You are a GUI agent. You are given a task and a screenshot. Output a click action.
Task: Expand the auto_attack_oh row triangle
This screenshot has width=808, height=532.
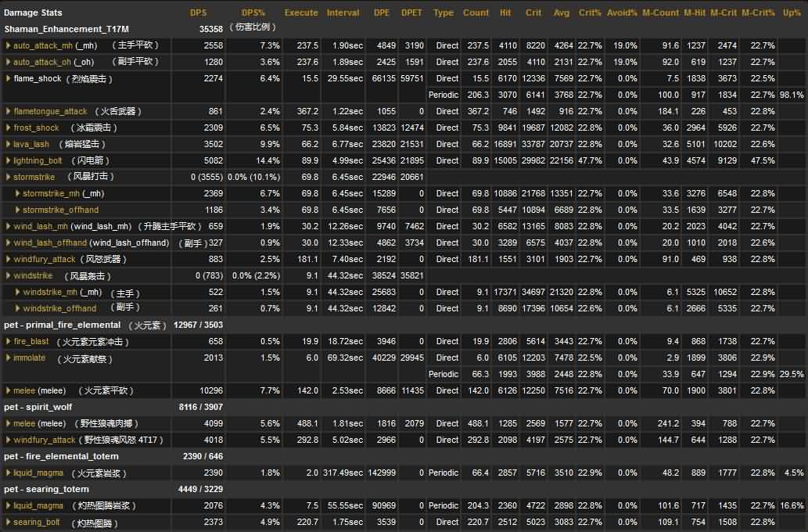coord(8,62)
